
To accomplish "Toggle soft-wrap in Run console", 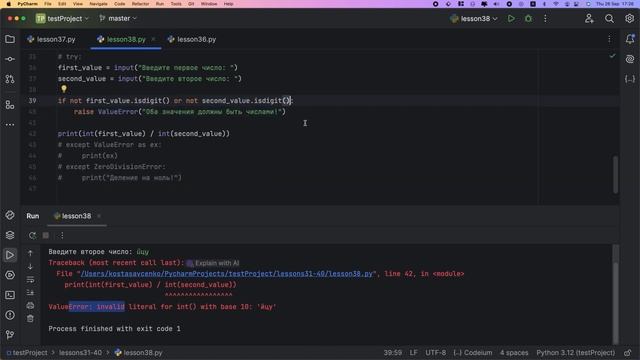I will pyautogui.click(x=30, y=280).
